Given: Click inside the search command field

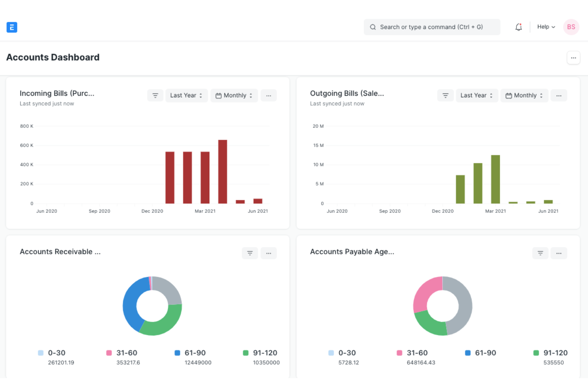Looking at the screenshot, I should point(432,27).
